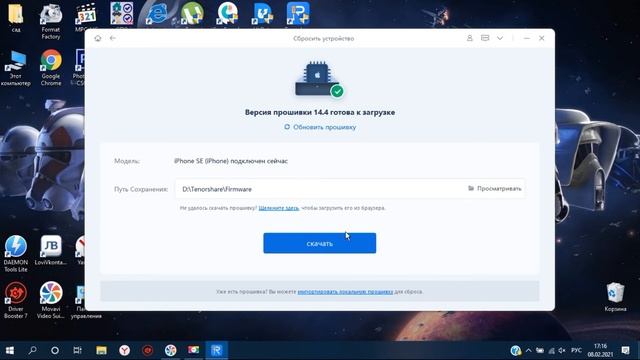Click the back arrow in title bar
The width and height of the screenshot is (640, 360).
[x=113, y=38]
